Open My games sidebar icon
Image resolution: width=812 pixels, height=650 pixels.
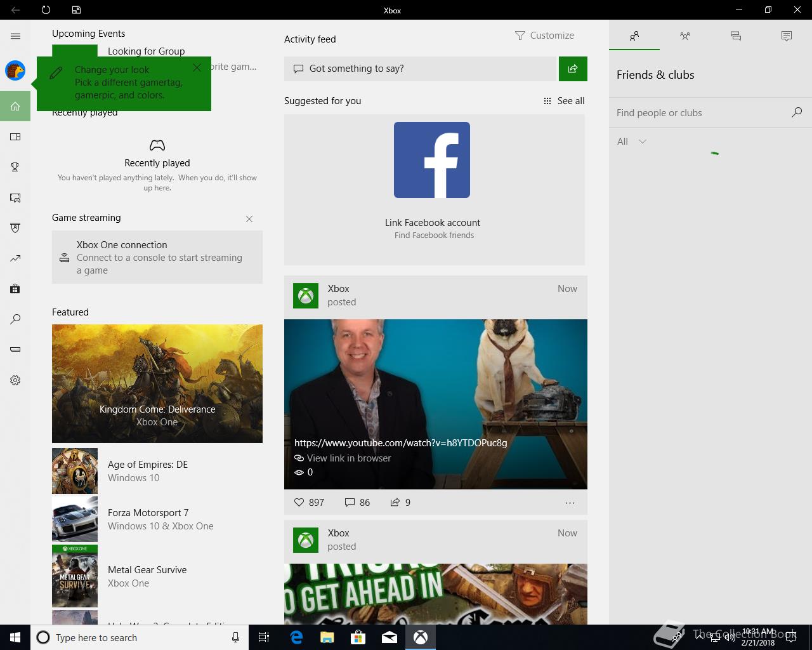15,136
